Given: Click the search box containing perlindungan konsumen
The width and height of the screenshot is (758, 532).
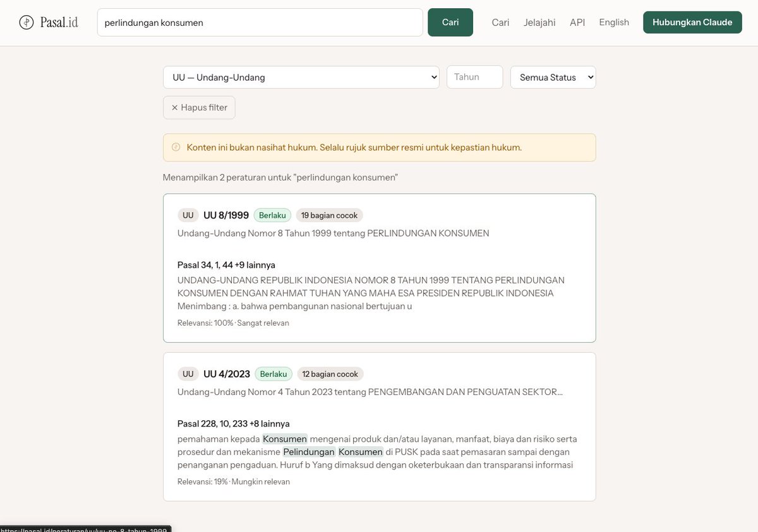Looking at the screenshot, I should click(260, 22).
